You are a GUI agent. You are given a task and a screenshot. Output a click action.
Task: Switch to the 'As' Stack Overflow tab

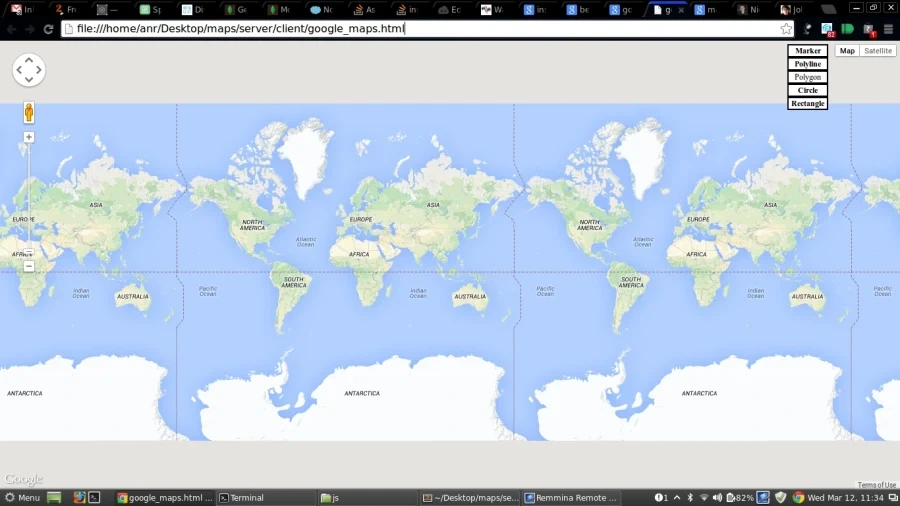click(365, 9)
